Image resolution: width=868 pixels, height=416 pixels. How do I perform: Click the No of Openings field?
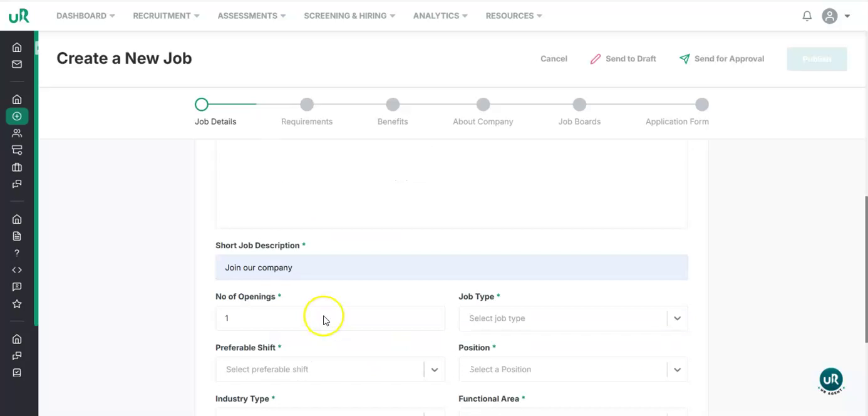[329, 318]
